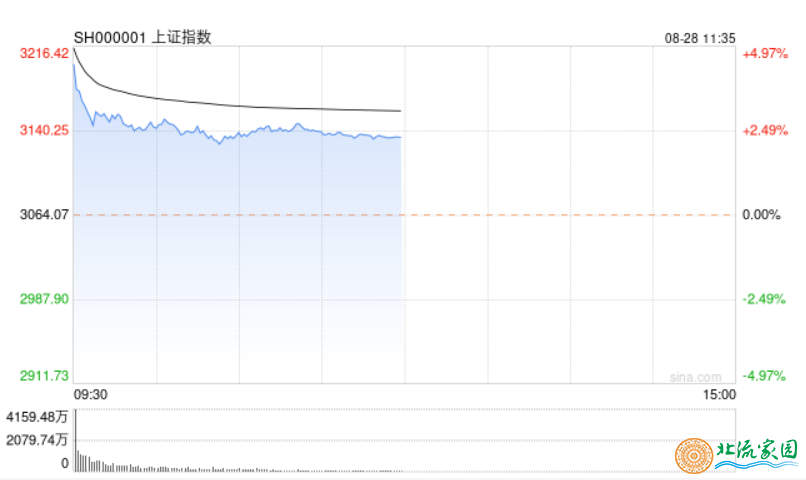Click the 3064.07 baseline price label

coord(44,215)
